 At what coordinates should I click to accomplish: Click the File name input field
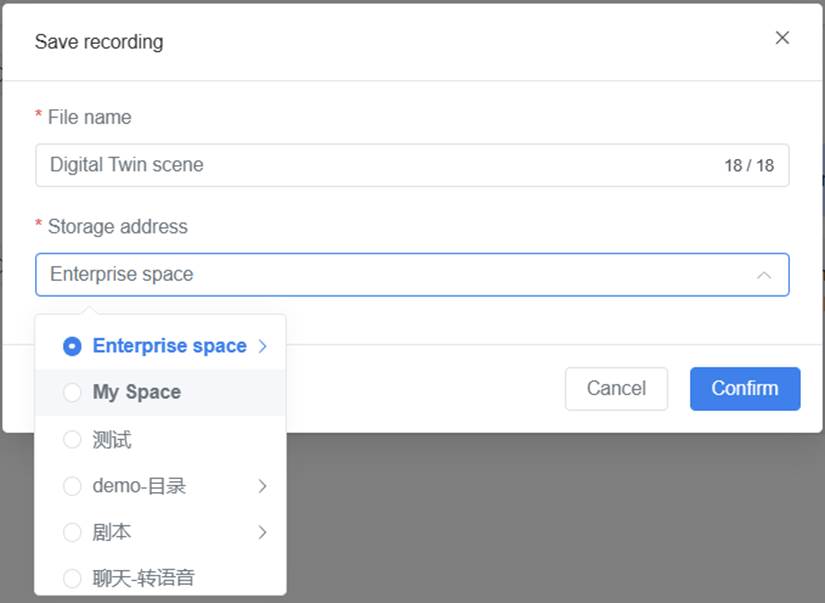tap(380, 165)
